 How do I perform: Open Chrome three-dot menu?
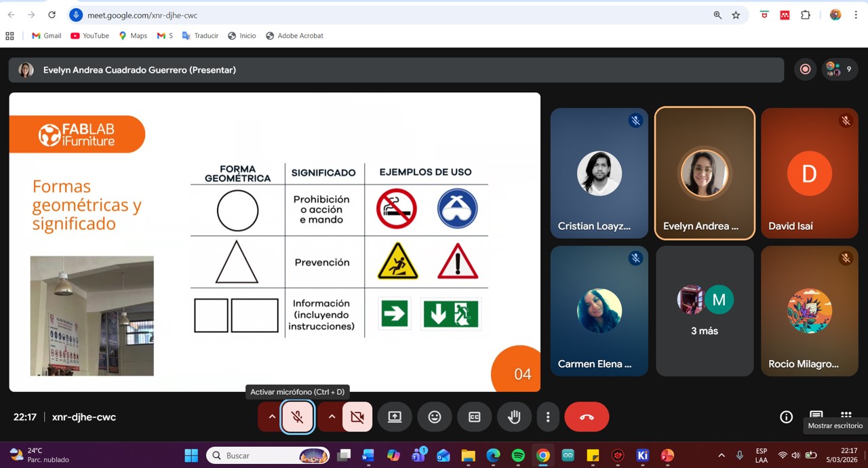pos(854,15)
